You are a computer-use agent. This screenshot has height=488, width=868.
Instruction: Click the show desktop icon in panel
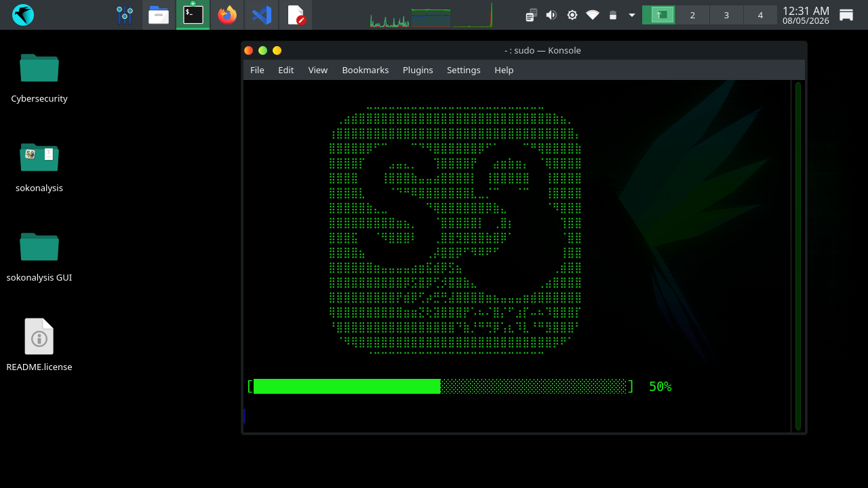[x=846, y=15]
